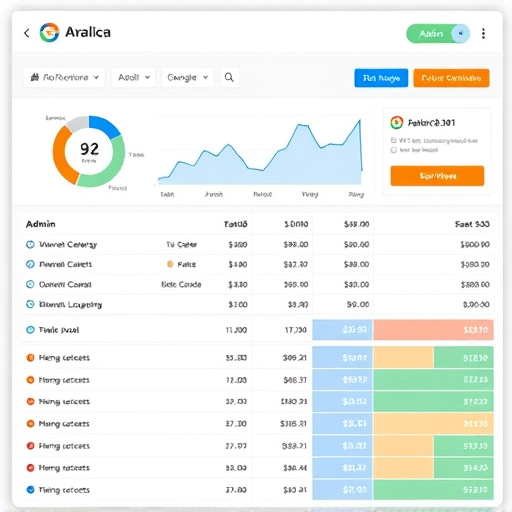Click the magnifier search icon button
512x512 pixels.
click(x=229, y=77)
